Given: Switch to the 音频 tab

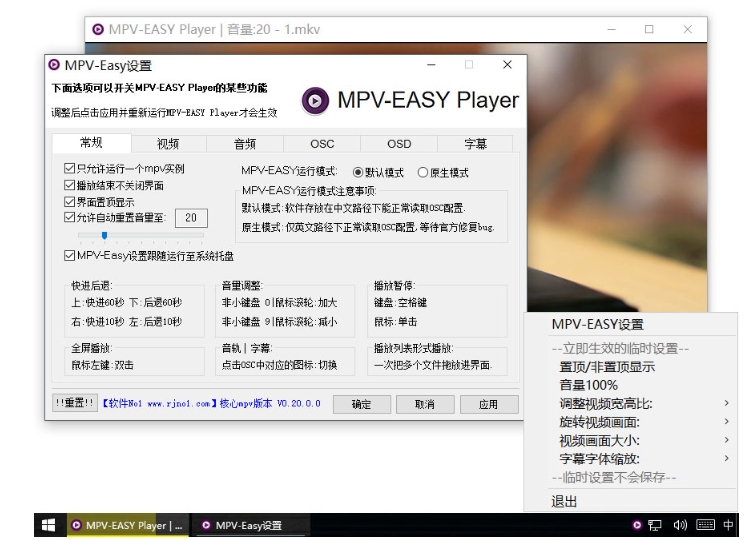Looking at the screenshot, I should pos(245,144).
